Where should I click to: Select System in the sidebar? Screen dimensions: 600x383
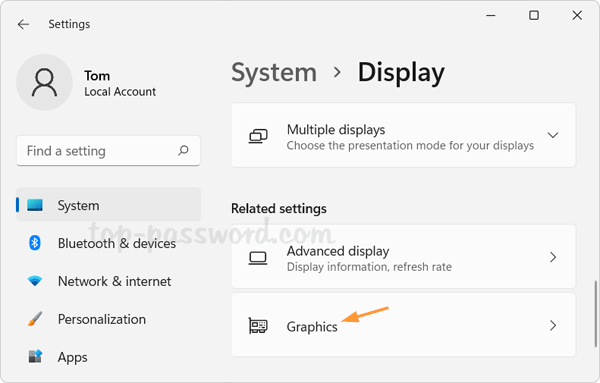tap(108, 205)
